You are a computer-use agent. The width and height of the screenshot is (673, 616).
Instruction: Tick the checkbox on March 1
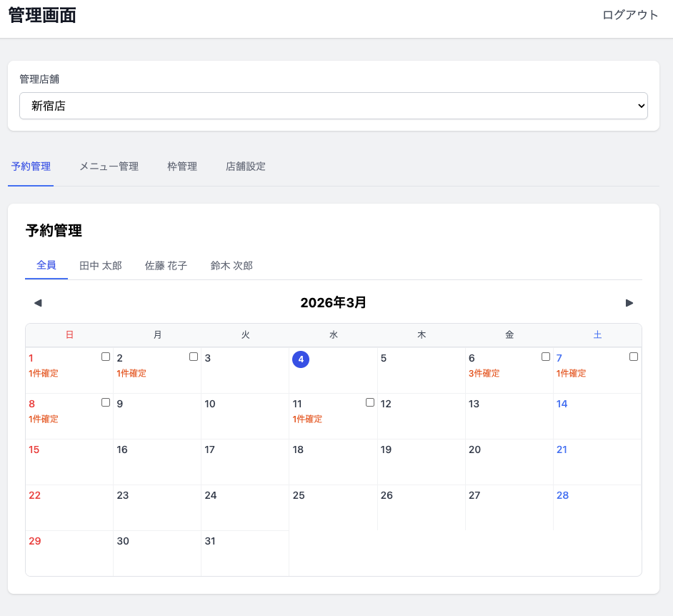pyautogui.click(x=106, y=357)
